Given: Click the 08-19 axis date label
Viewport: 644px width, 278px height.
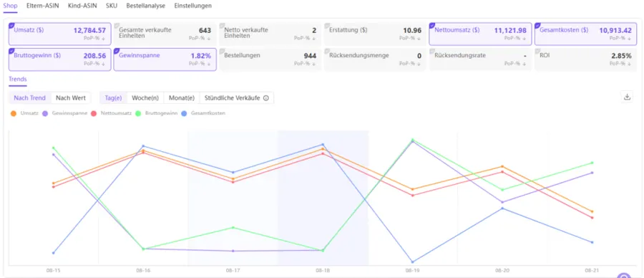Looking at the screenshot, I should coord(412,271).
